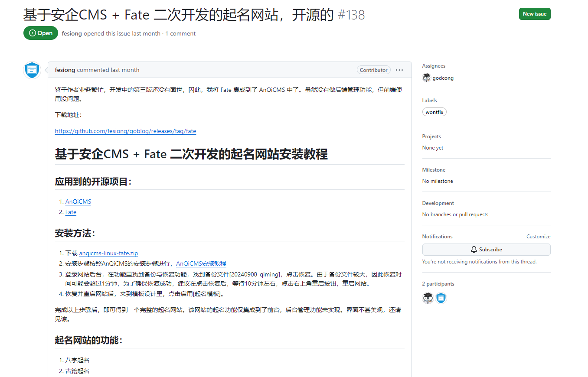Click 'No branches or pull requests' text
Viewport: 588px width, 377px height.
(455, 214)
